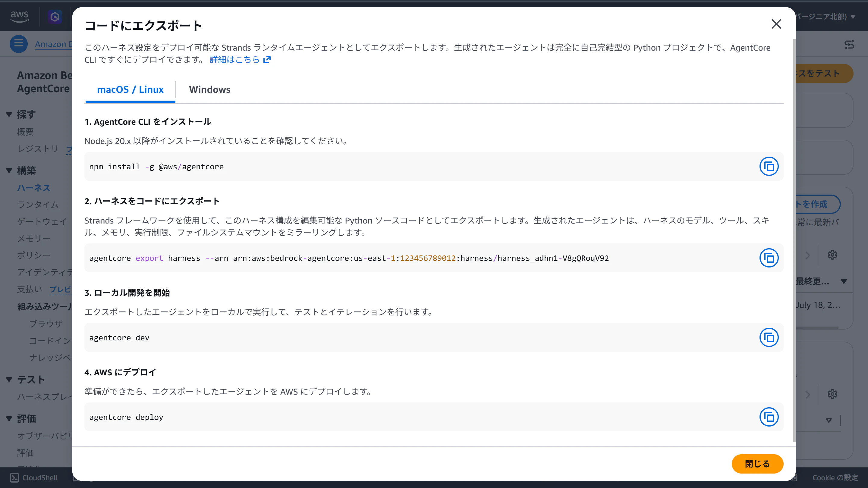This screenshot has width=868, height=488.
Task: Click the ハーネスをテスト button behind dialog
Action: 824,74
